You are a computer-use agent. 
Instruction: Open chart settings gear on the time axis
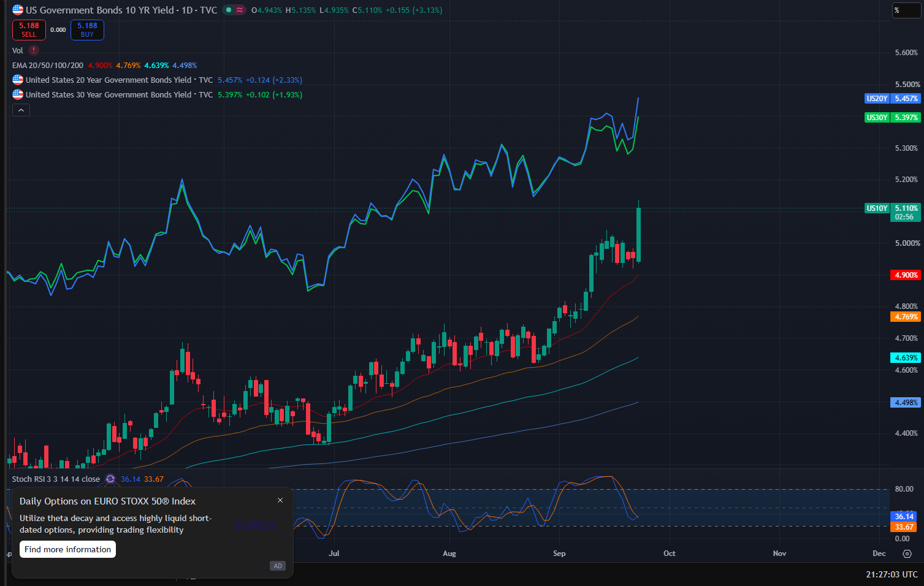tap(907, 554)
